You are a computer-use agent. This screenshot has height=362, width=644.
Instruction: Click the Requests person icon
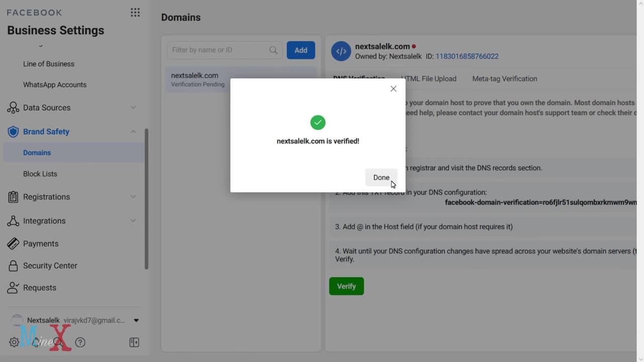click(13, 288)
